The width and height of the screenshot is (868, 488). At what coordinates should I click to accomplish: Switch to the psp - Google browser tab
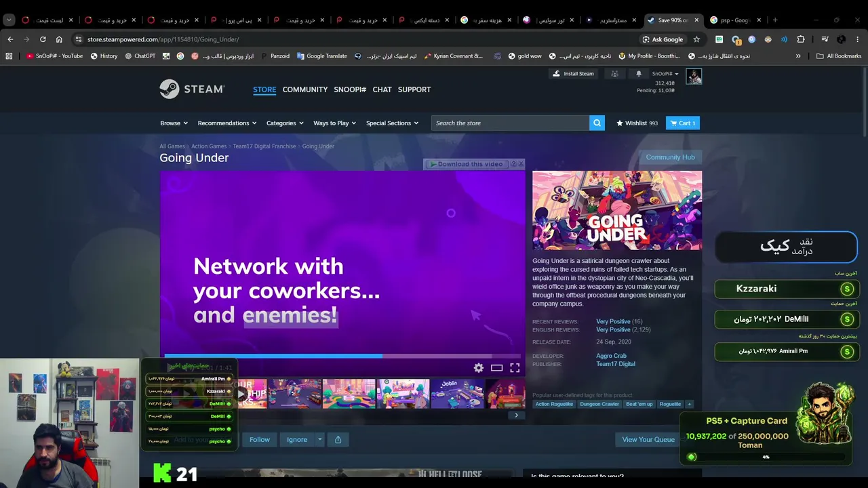point(734,20)
